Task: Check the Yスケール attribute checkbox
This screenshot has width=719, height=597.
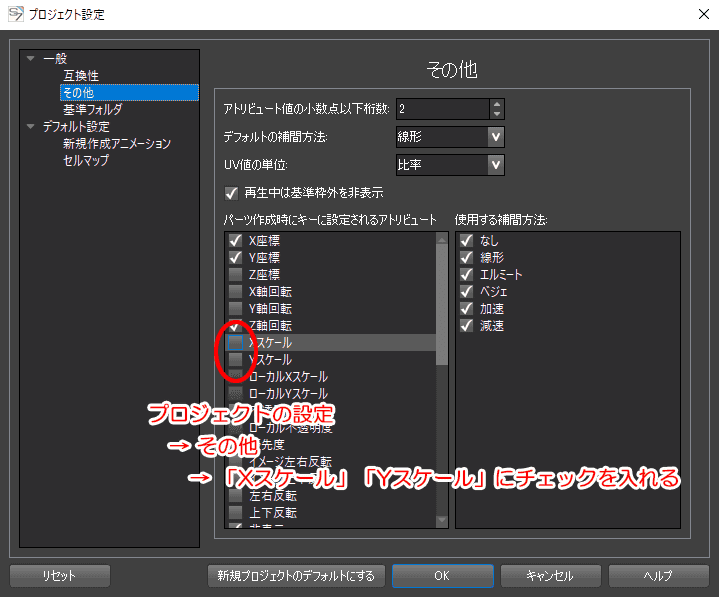Action: point(235,359)
